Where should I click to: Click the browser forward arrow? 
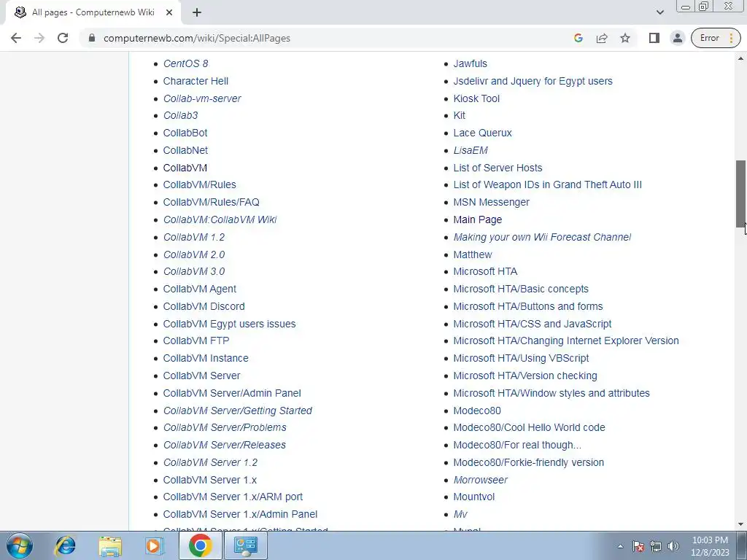point(39,38)
